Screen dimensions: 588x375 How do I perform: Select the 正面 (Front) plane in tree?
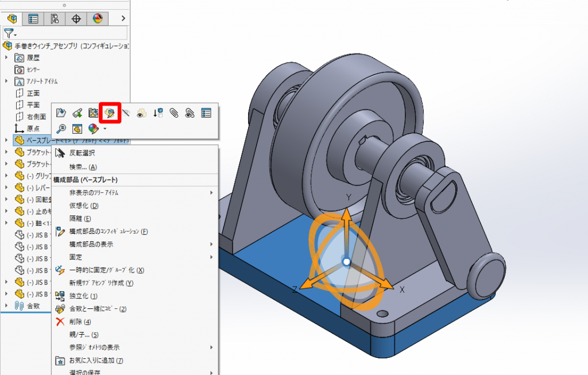[x=33, y=93]
